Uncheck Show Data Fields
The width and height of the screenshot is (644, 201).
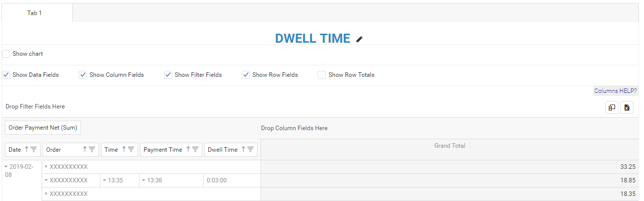click(6, 75)
